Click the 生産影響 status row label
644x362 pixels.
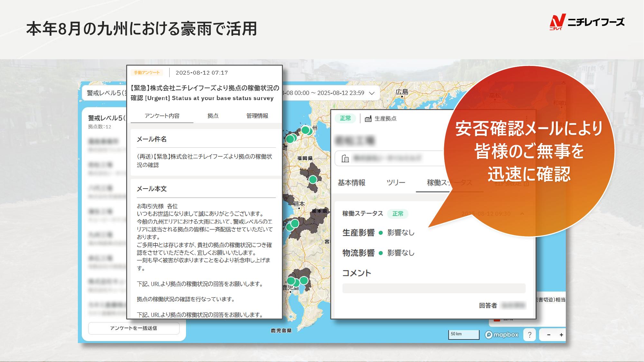[359, 233]
